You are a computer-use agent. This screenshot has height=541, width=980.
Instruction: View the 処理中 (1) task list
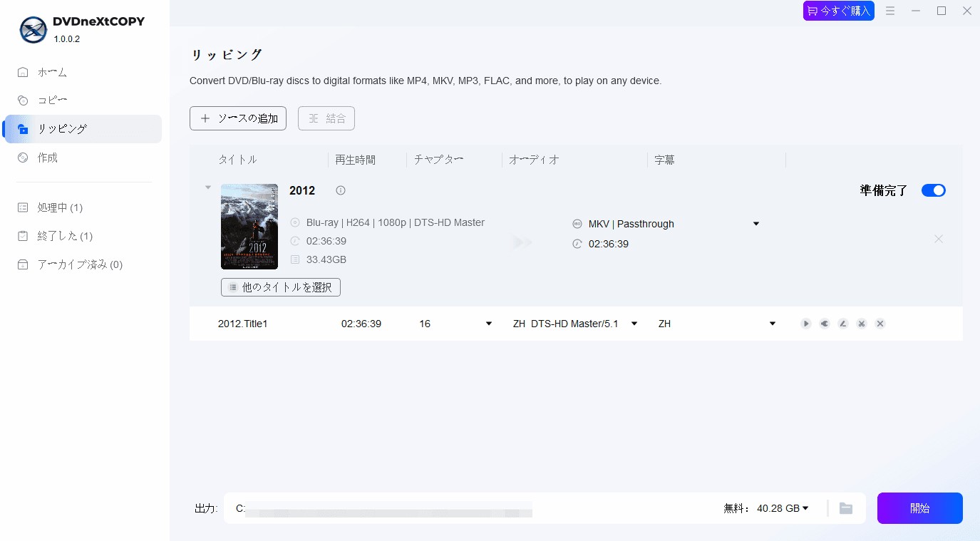point(83,207)
